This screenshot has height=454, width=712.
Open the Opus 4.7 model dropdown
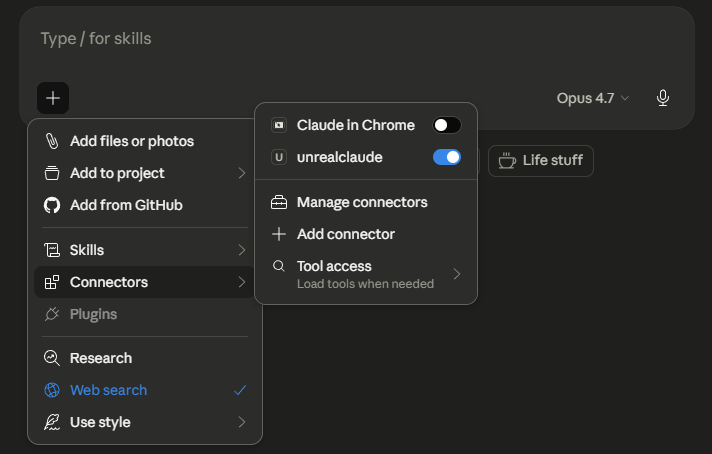pos(593,98)
